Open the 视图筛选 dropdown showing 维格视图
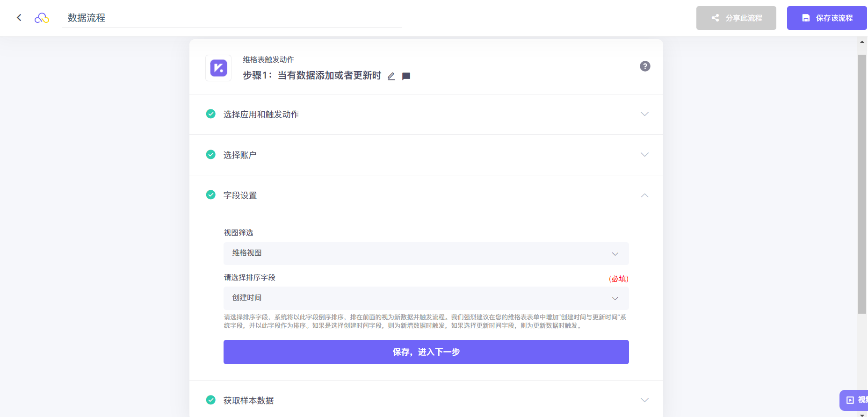 tap(426, 253)
